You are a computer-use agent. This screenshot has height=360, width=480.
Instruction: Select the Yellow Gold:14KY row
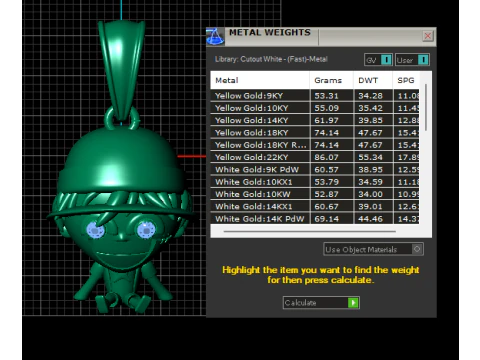[x=315, y=120]
